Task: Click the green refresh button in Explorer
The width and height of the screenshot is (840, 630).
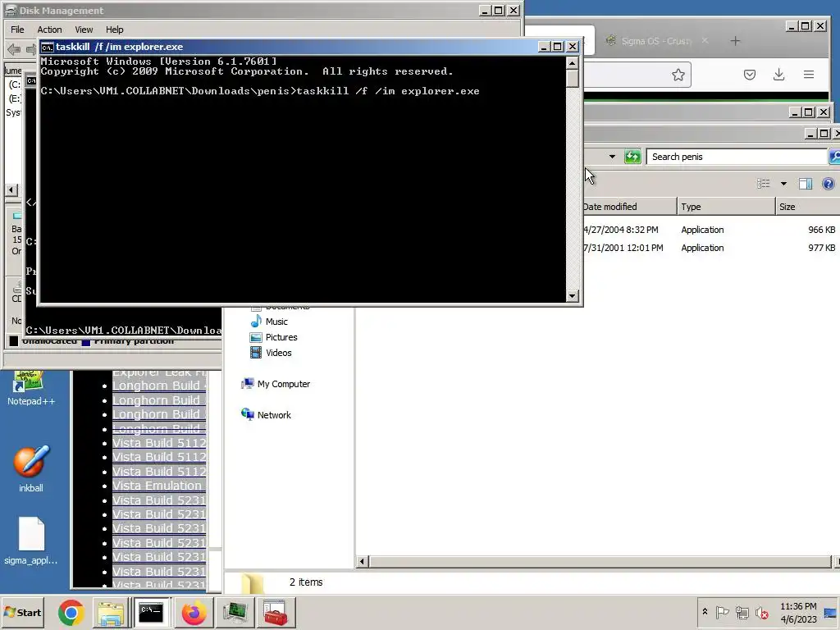Action: point(632,157)
